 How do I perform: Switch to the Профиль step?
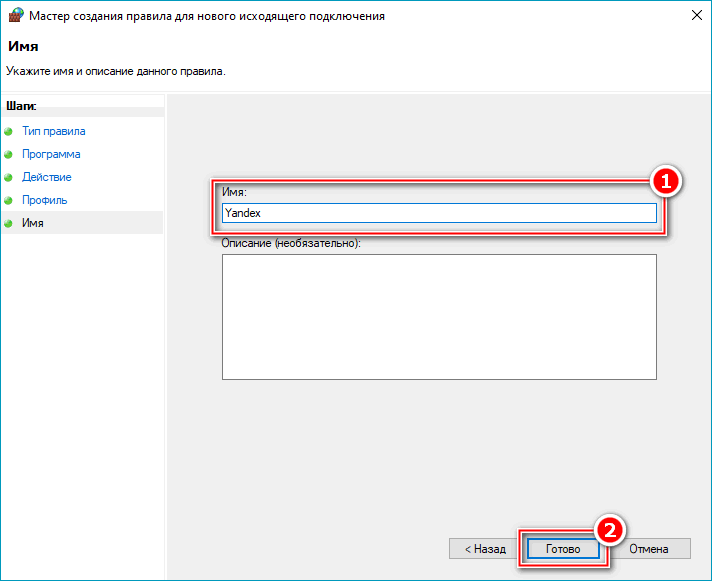click(x=44, y=200)
